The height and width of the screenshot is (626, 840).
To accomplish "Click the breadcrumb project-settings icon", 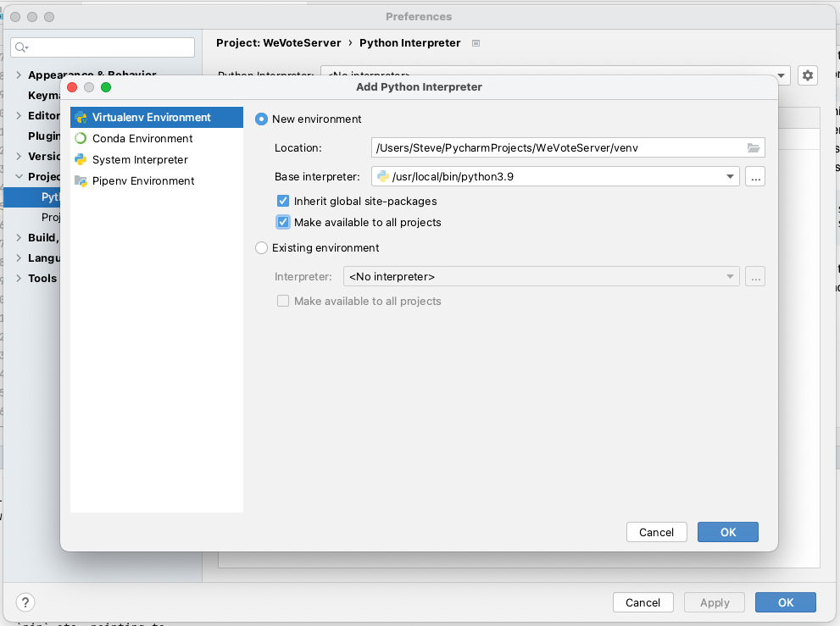I will pyautogui.click(x=476, y=43).
